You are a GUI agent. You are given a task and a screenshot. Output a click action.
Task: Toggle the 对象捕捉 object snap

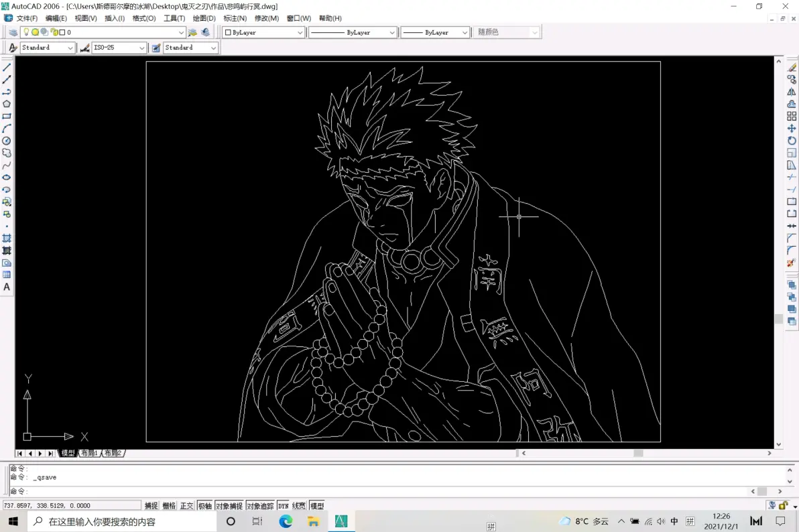click(x=229, y=505)
